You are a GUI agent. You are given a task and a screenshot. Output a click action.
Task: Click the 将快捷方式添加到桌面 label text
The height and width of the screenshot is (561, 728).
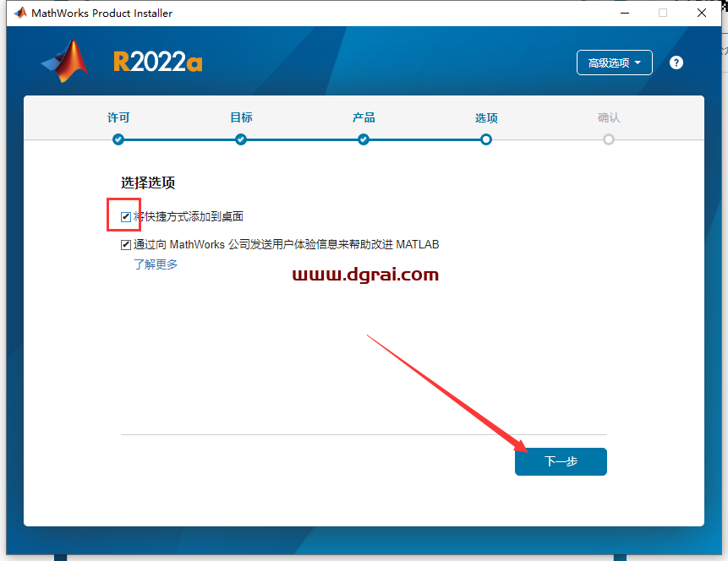click(x=189, y=216)
